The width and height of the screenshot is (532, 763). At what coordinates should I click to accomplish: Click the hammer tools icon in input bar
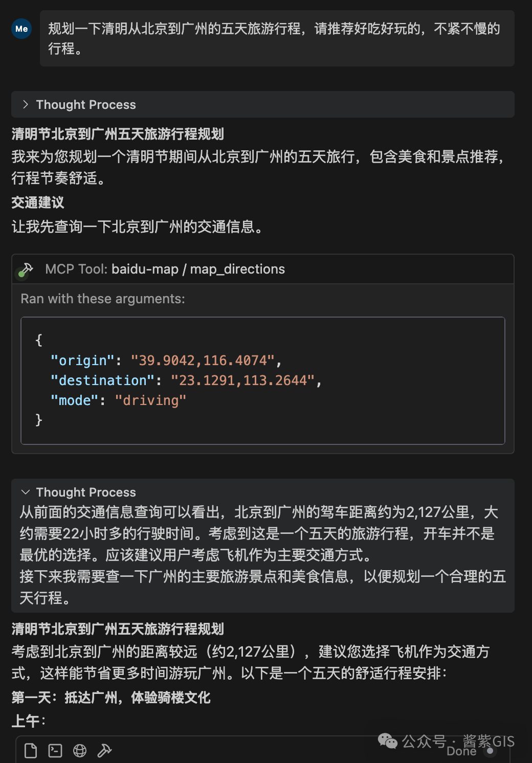click(x=104, y=750)
